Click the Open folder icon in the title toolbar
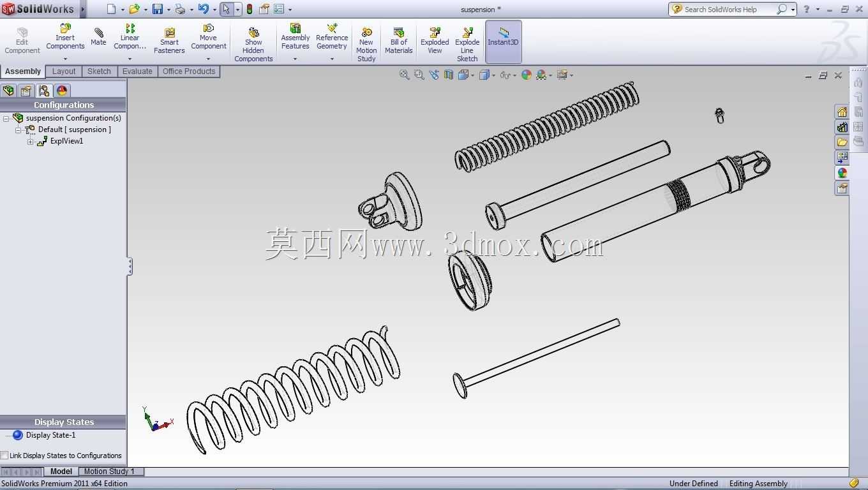Viewport: 868px width, 490px height. click(134, 9)
